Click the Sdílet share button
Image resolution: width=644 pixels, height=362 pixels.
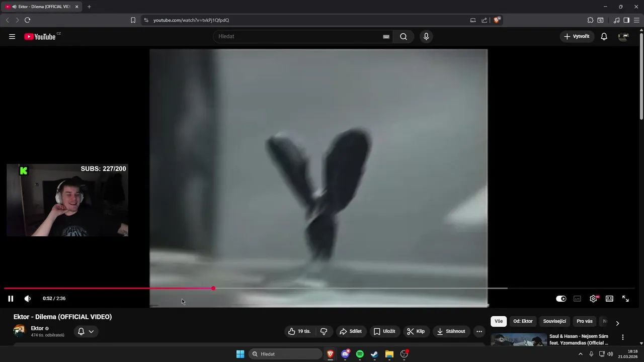[351, 331]
